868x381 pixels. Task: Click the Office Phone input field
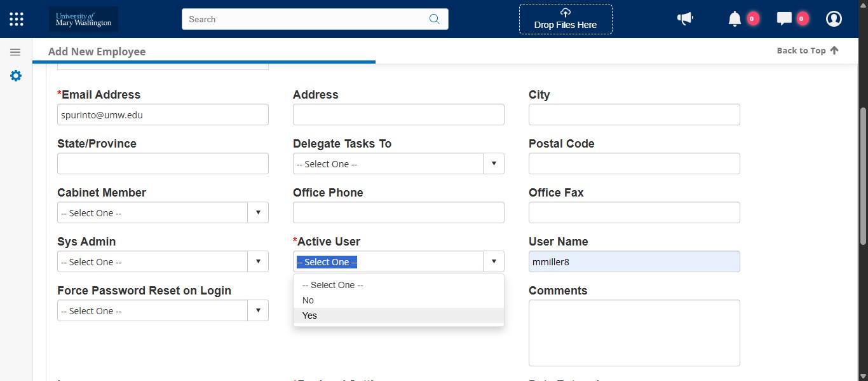click(398, 212)
